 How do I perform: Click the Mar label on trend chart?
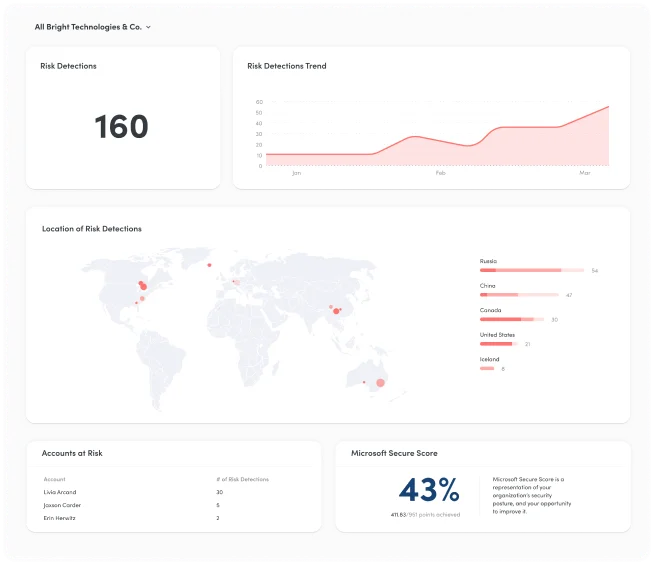584,173
